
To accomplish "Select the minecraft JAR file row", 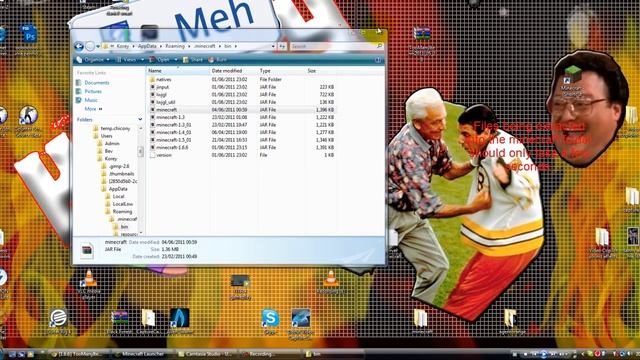I will tap(242, 110).
